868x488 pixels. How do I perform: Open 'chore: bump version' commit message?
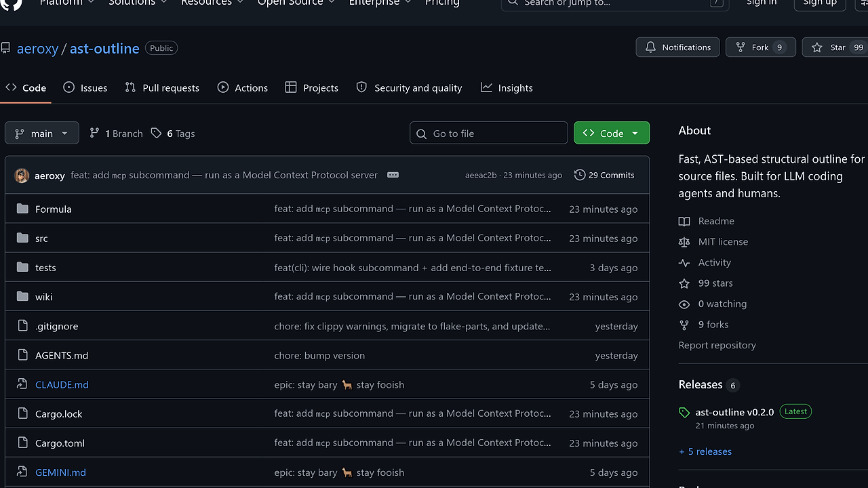[319, 355]
